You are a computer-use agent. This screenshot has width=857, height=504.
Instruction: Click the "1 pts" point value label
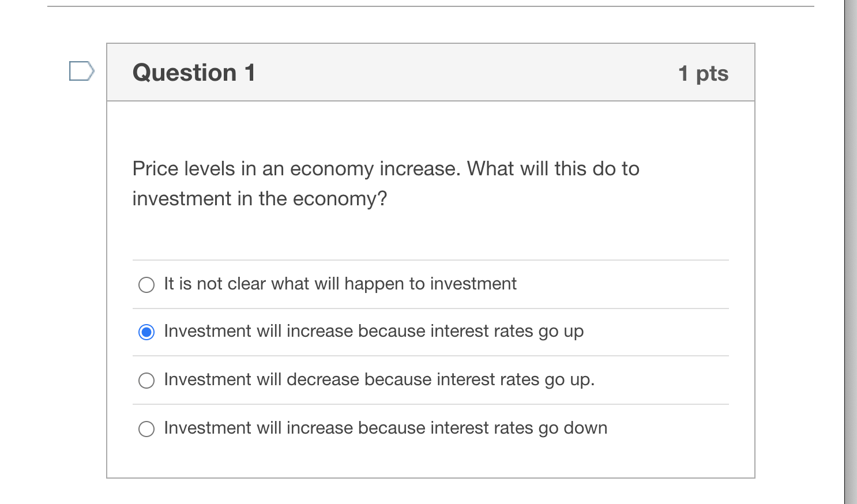pos(704,73)
